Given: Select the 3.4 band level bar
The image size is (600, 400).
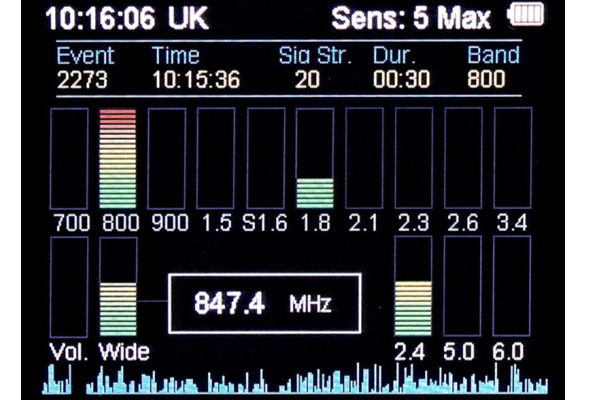Looking at the screenshot, I should [x=513, y=158].
